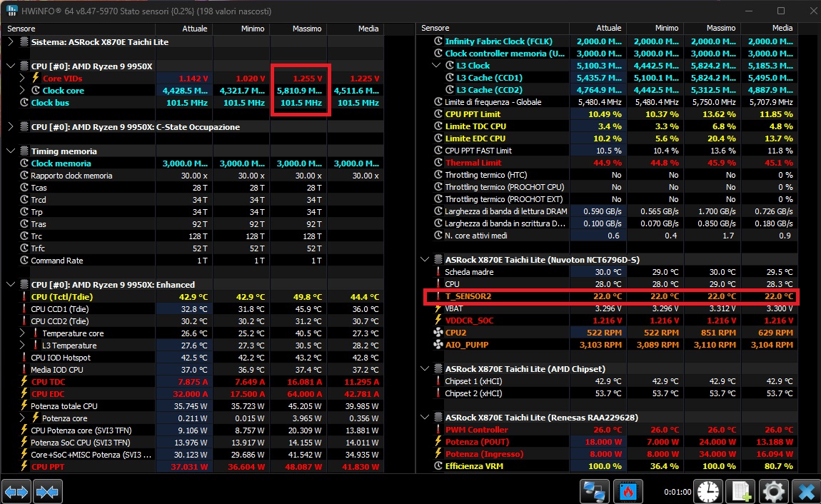Select Limite di frequenza - Globale row
Image resolution: width=821 pixels, height=504 pixels.
[608, 102]
